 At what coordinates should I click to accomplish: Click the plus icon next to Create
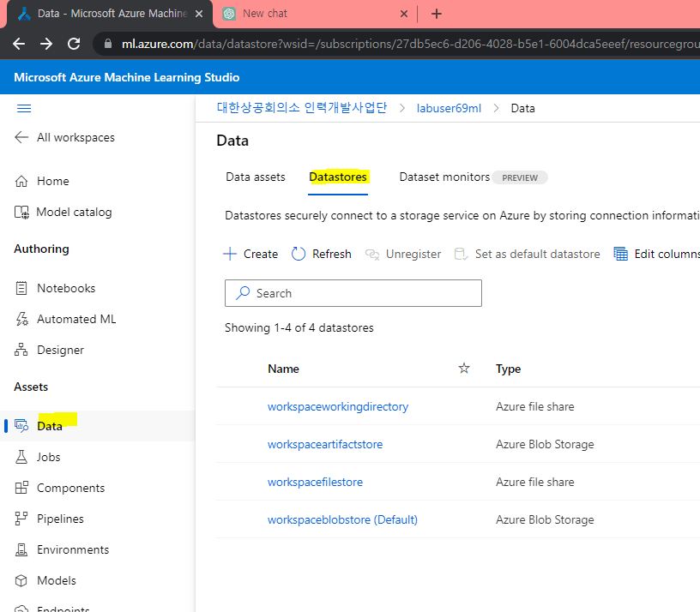tap(230, 254)
